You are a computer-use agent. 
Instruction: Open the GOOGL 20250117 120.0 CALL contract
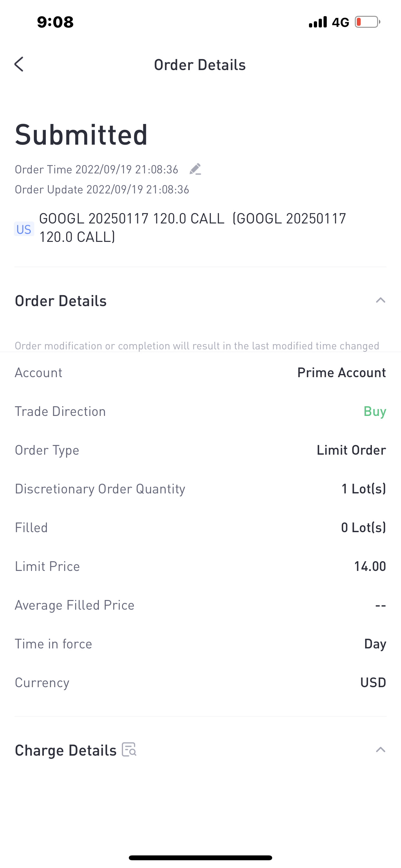(193, 228)
